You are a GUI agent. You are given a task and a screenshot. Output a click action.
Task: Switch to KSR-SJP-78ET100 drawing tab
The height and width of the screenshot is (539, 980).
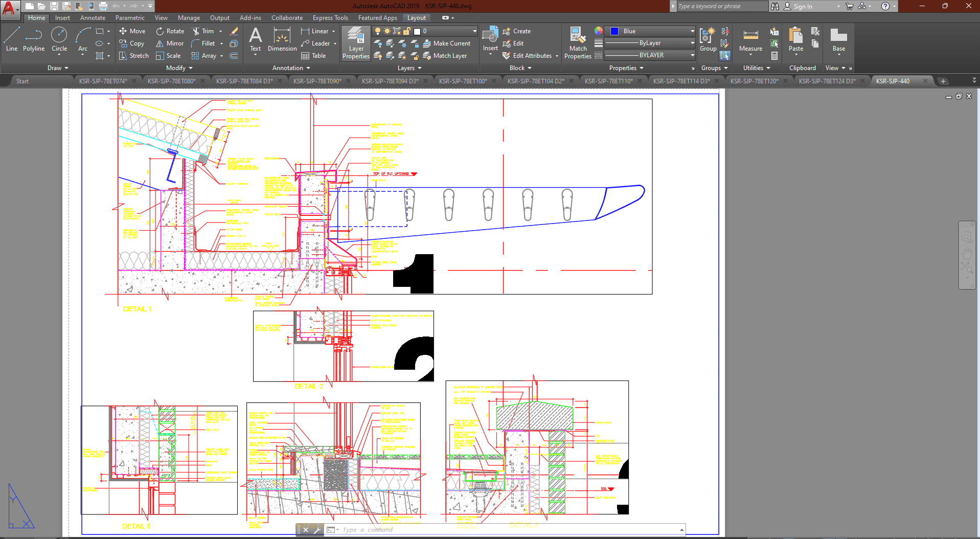463,81
